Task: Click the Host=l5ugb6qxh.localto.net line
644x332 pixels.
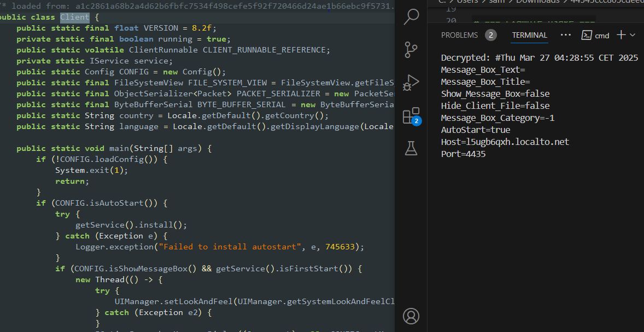Action: [x=505, y=142]
